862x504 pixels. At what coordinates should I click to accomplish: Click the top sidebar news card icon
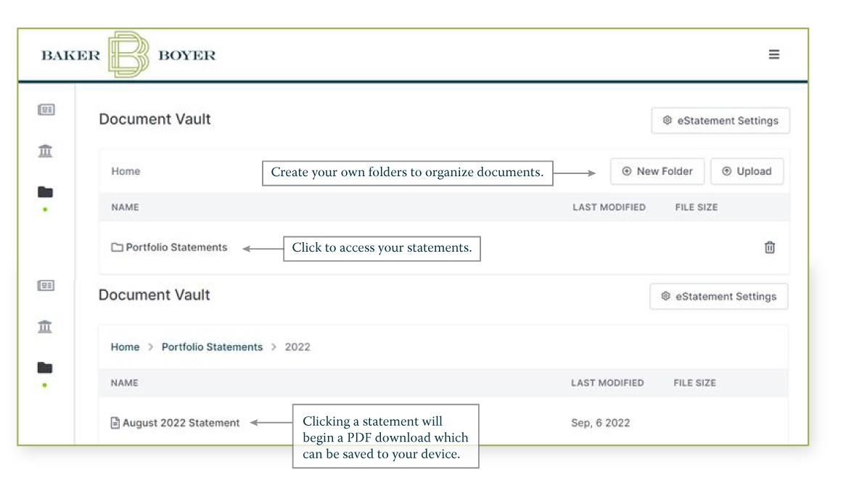click(46, 110)
